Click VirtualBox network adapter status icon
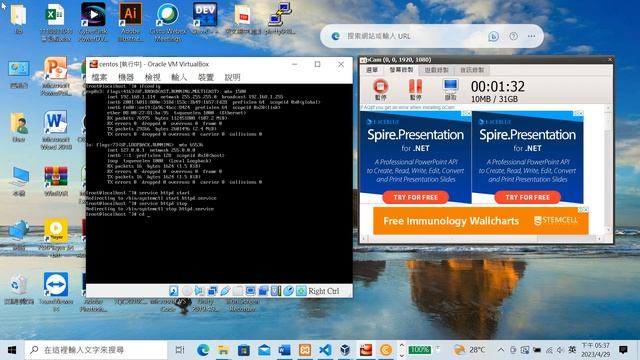 pos(212,291)
